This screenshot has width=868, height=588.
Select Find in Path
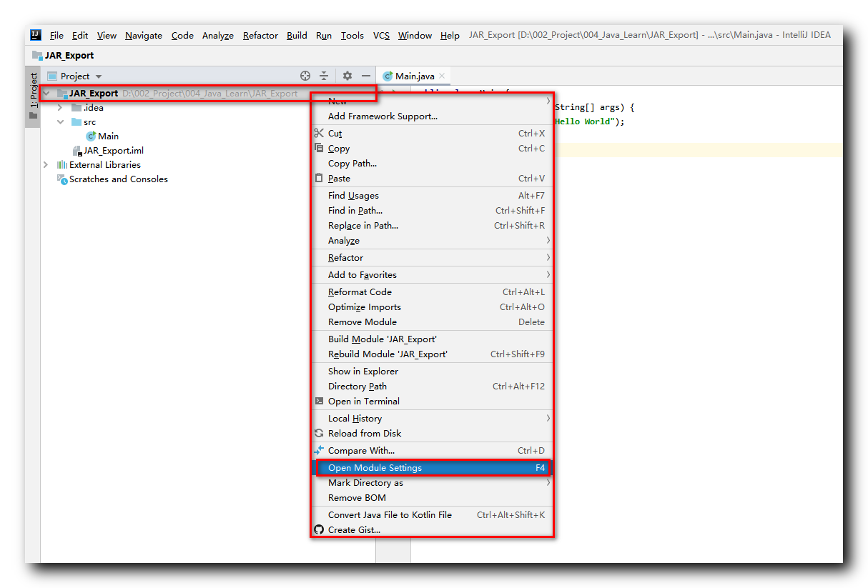[432, 210]
